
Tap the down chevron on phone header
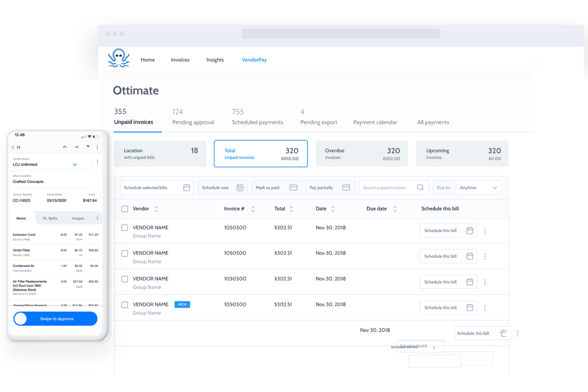pyautogui.click(x=77, y=147)
